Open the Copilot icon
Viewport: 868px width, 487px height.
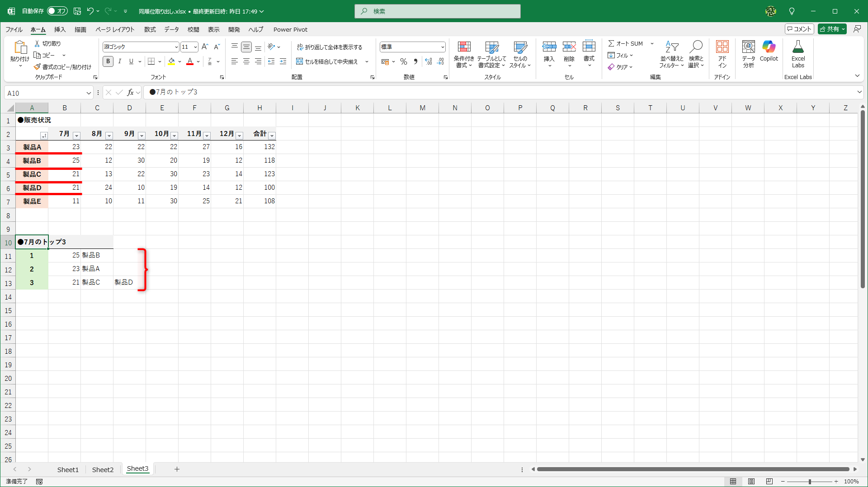tap(769, 47)
